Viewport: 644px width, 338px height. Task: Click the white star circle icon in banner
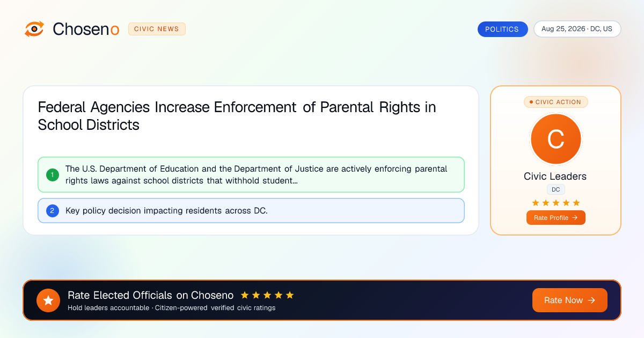pos(48,300)
